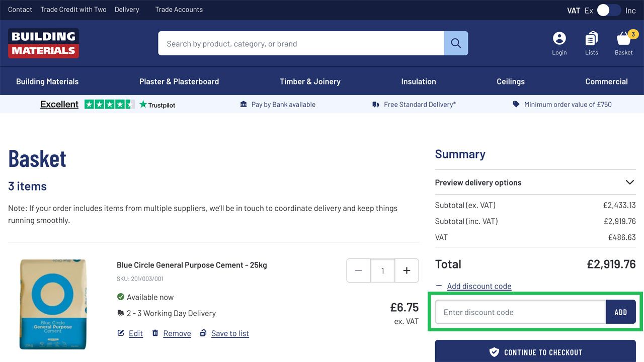Click the Save to list bookmark icon
This screenshot has width=644, height=362.
[x=203, y=332]
